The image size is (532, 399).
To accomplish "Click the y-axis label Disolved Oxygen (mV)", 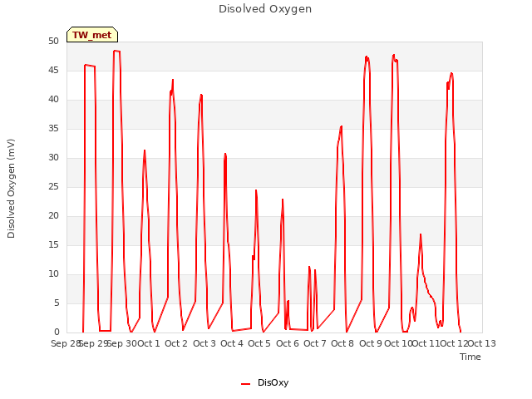I will [11, 189].
